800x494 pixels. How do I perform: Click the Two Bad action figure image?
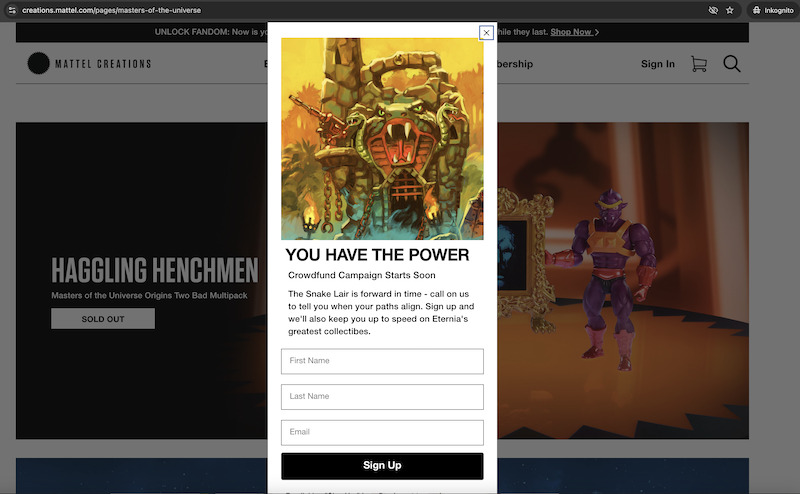[x=607, y=278]
